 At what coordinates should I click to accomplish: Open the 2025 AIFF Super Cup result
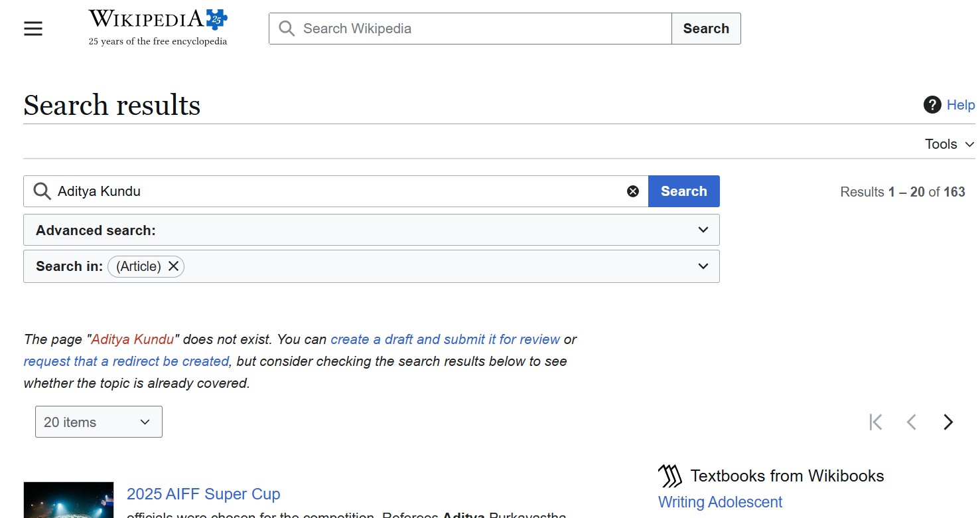[204, 494]
